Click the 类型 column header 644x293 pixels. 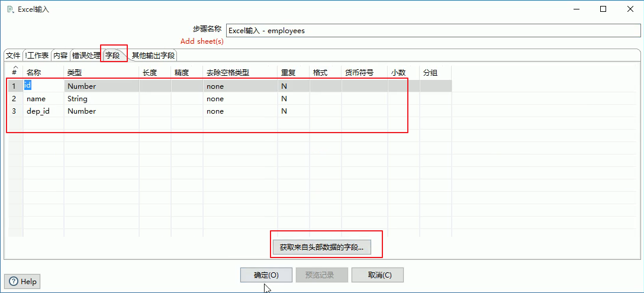coord(101,73)
